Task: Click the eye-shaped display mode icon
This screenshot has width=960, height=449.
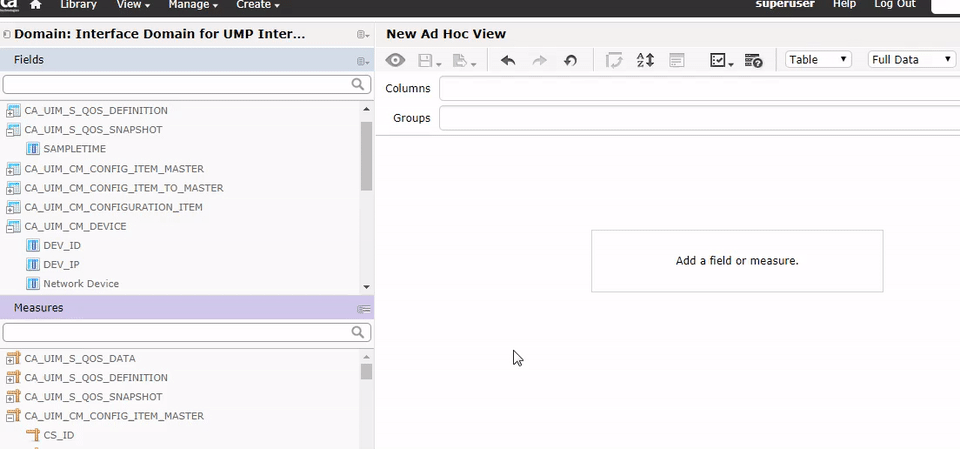Action: pos(396,60)
